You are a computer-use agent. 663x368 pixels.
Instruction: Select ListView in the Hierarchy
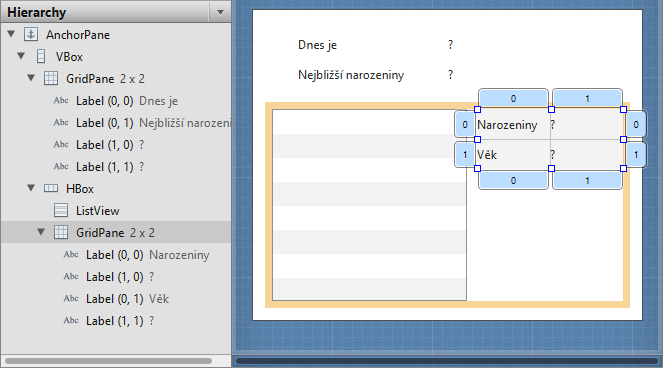click(98, 211)
